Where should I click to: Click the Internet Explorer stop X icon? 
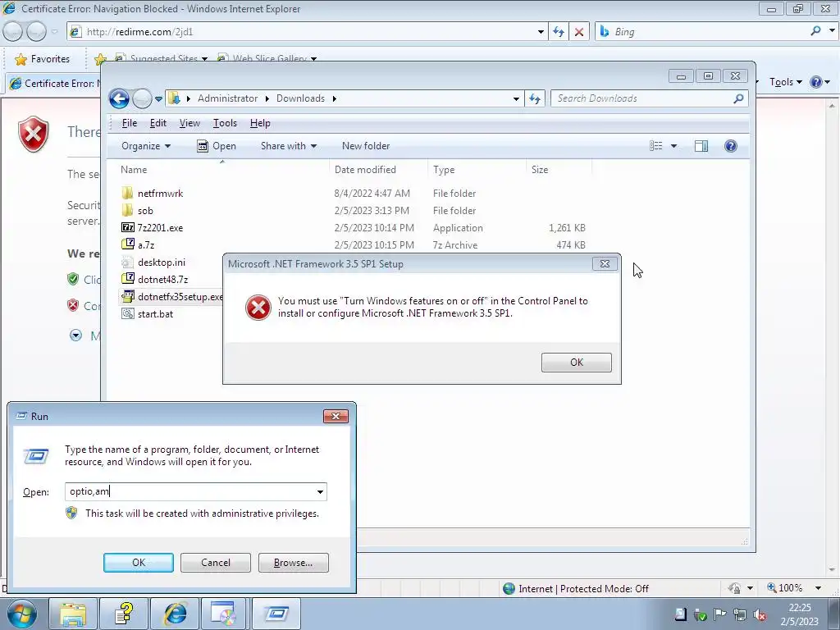[x=578, y=32]
